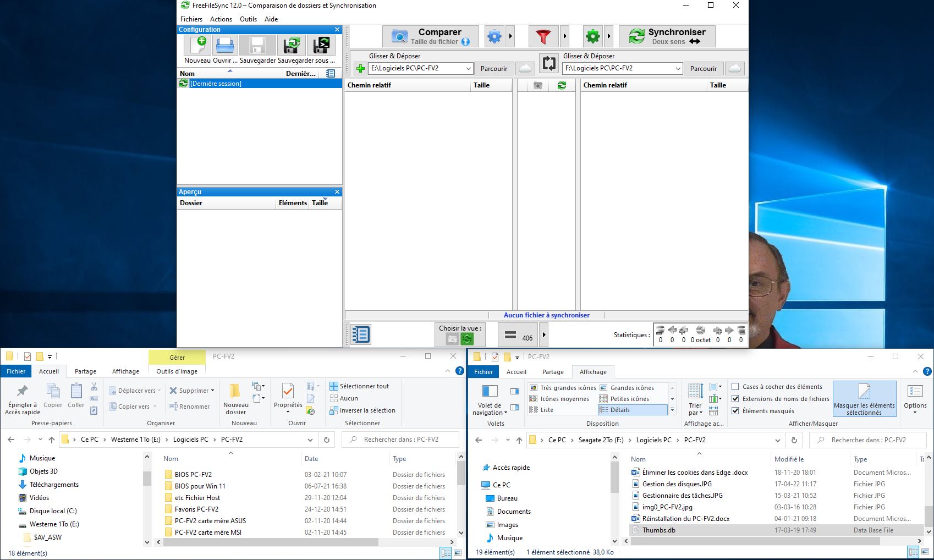The image size is (934, 560).
Task: Select the gray camera category view button
Action: [x=452, y=339]
